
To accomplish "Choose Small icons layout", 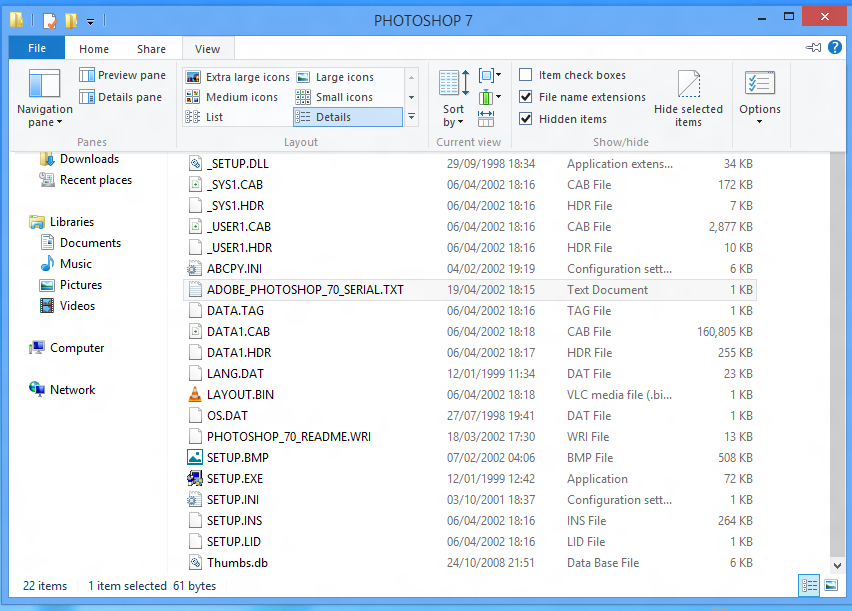I will (334, 97).
